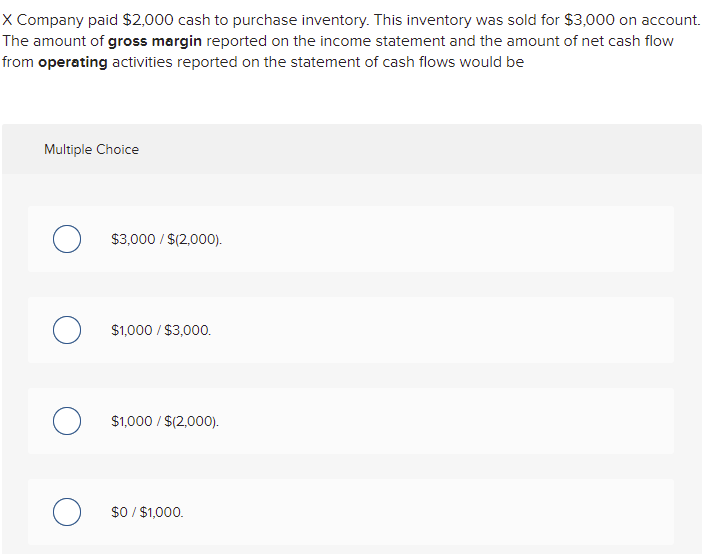Screen dimensions: 703x554
Task: Click the $3,000 on account text
Action: pyautogui.click(x=632, y=20)
